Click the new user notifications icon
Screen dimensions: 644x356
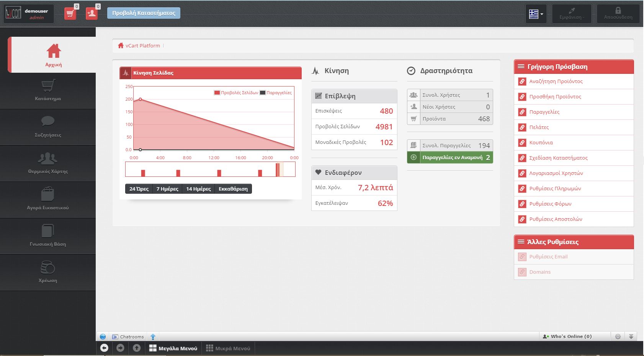92,14
